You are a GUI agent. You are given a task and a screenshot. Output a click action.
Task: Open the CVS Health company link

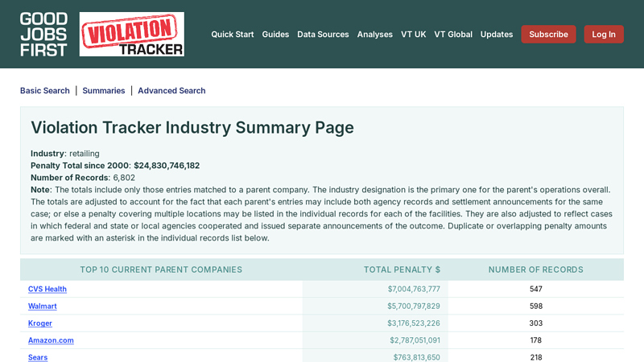pyautogui.click(x=47, y=289)
